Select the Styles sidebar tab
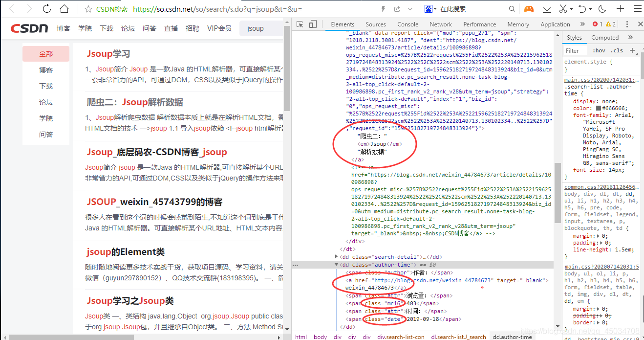The height and width of the screenshot is (340, 644). [x=574, y=38]
